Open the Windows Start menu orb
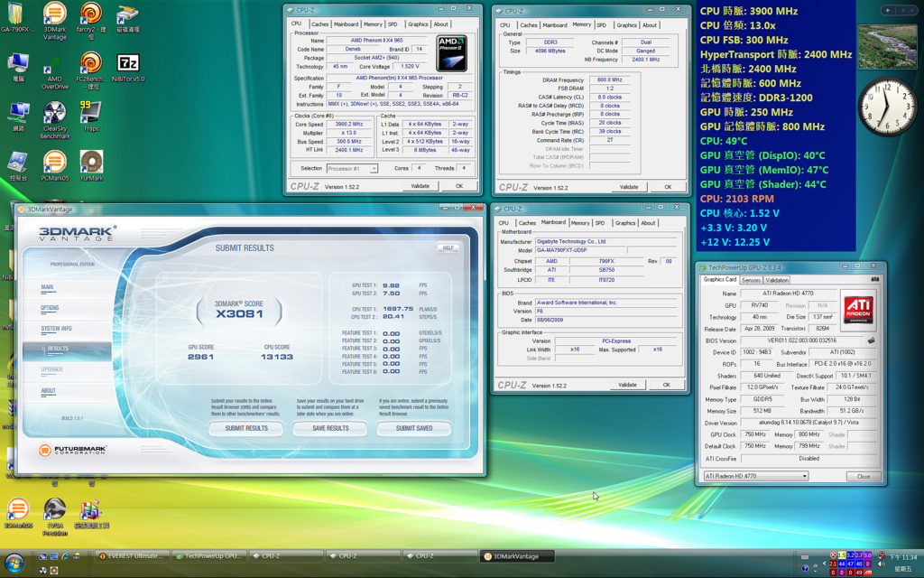The height and width of the screenshot is (578, 924). pyautogui.click(x=14, y=564)
